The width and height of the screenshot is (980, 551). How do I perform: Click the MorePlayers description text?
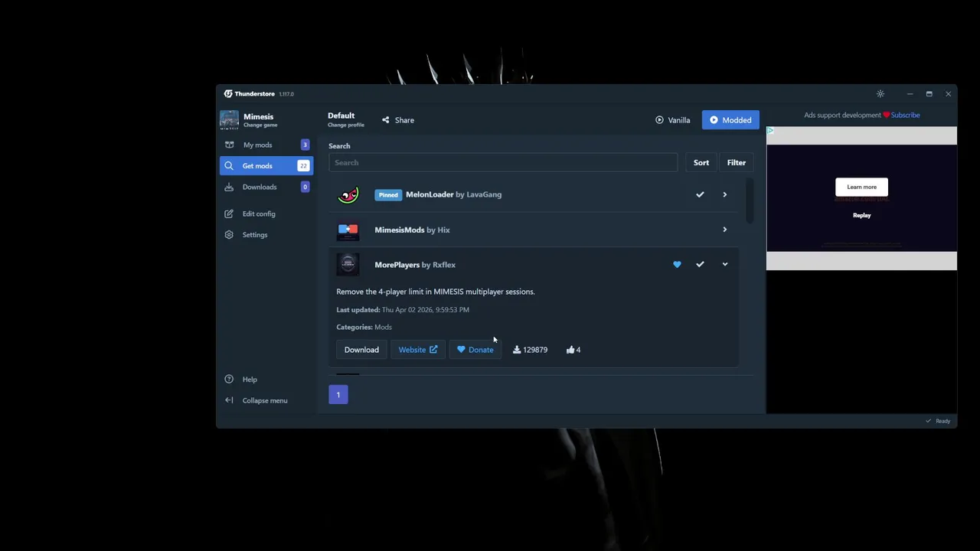(435, 292)
